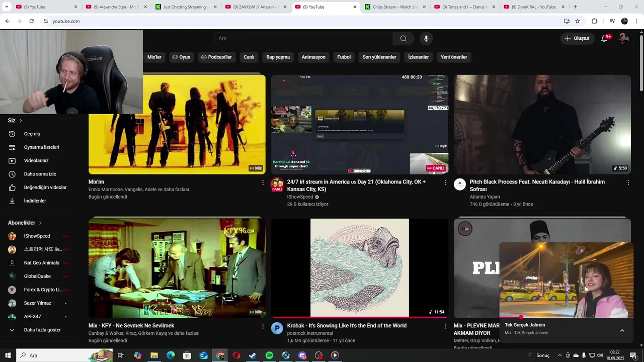644x362 pixels.
Task: Open Chrome media control icon
Action: [x=612, y=21]
